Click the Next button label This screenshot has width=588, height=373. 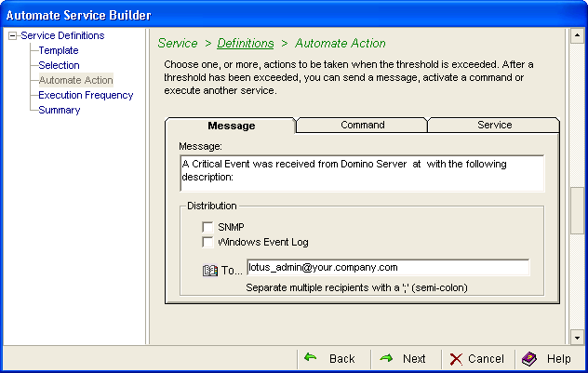pos(414,359)
